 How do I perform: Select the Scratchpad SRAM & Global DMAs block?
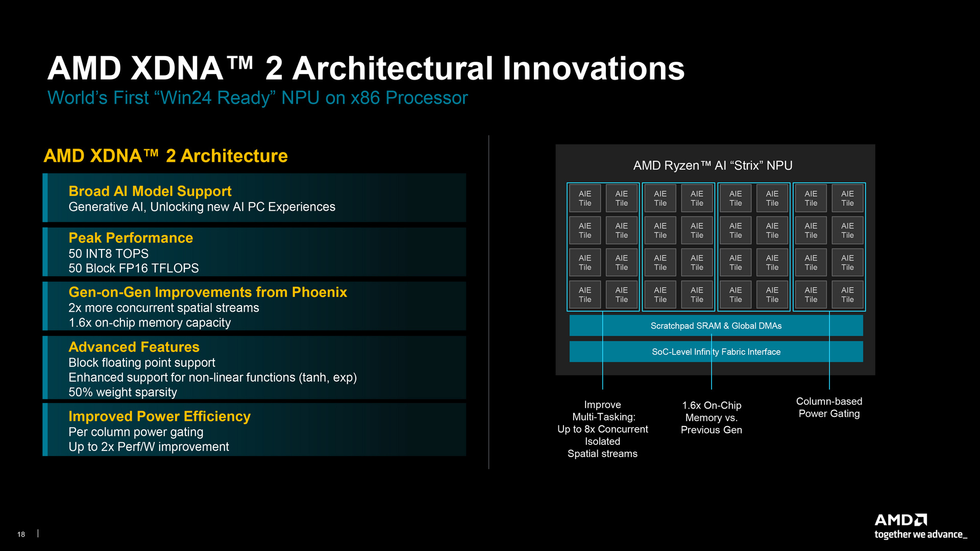coord(716,325)
